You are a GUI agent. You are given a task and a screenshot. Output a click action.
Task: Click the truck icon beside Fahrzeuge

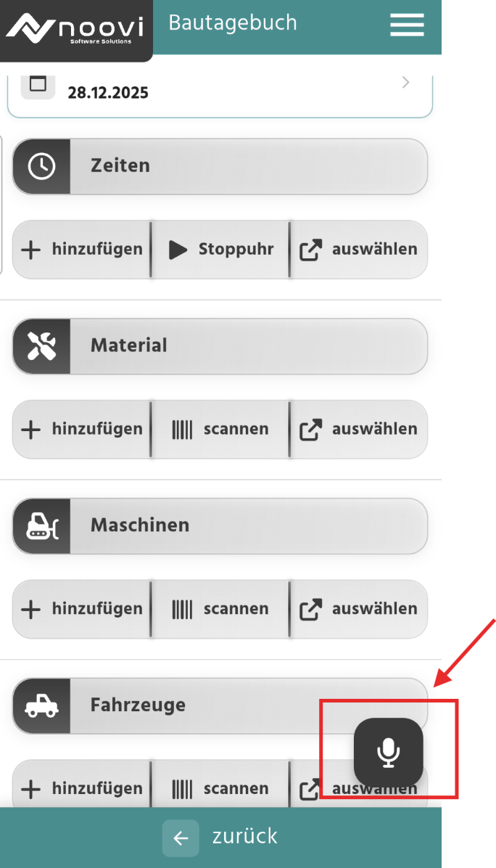(x=41, y=706)
